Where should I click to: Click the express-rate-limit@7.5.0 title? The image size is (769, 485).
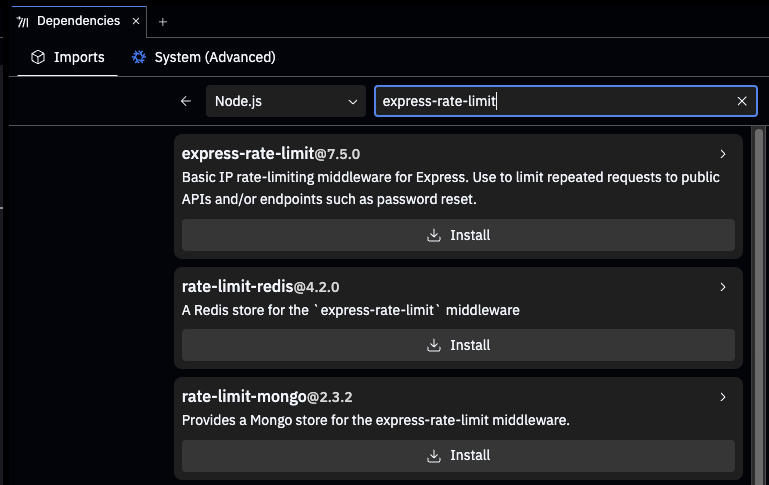271,154
